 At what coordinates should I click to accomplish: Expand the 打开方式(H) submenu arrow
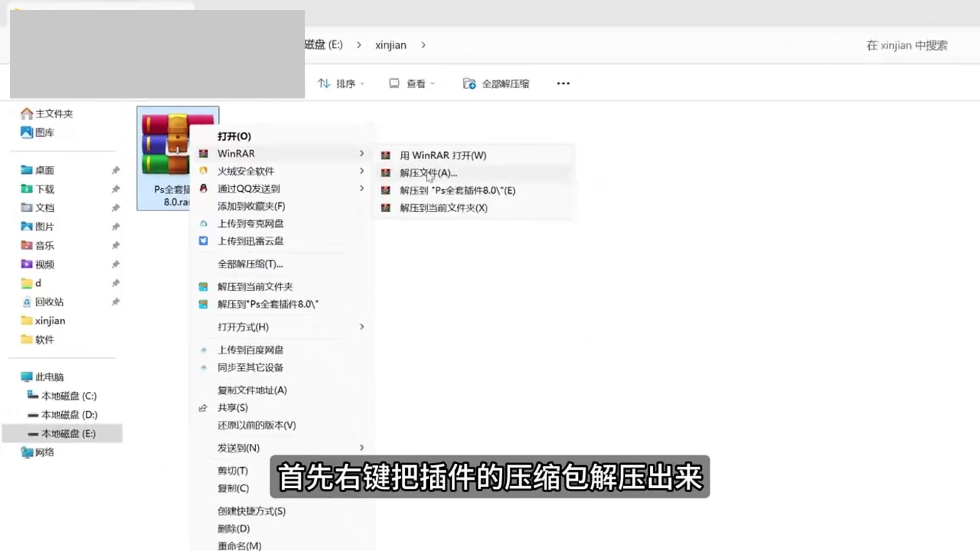(x=361, y=327)
